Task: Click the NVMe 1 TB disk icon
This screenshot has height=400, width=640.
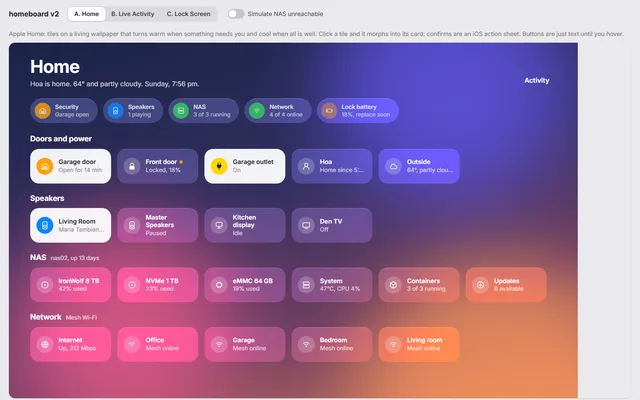Action: click(x=132, y=285)
